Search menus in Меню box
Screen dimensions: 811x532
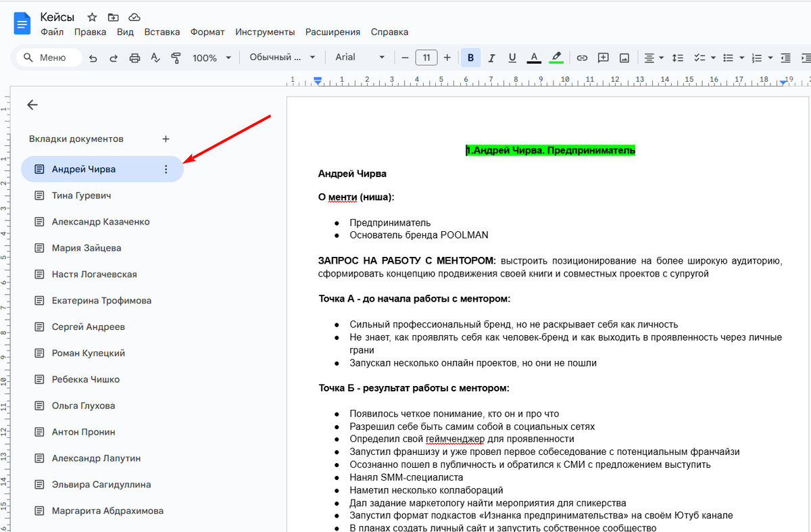[49, 57]
